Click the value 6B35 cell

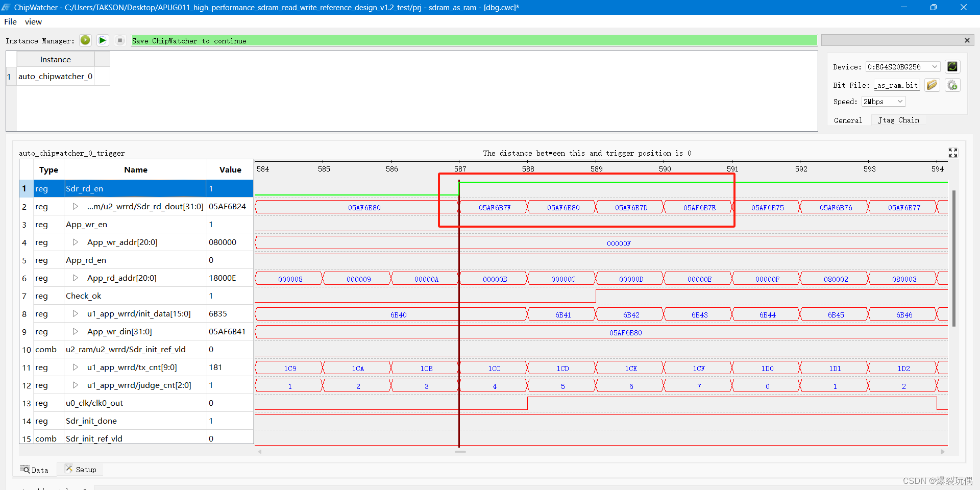point(230,314)
